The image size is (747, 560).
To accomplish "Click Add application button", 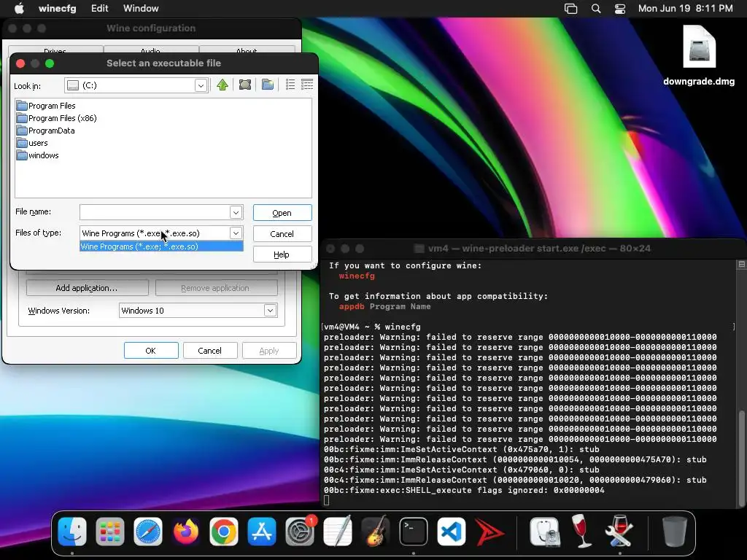I will coord(87,287).
